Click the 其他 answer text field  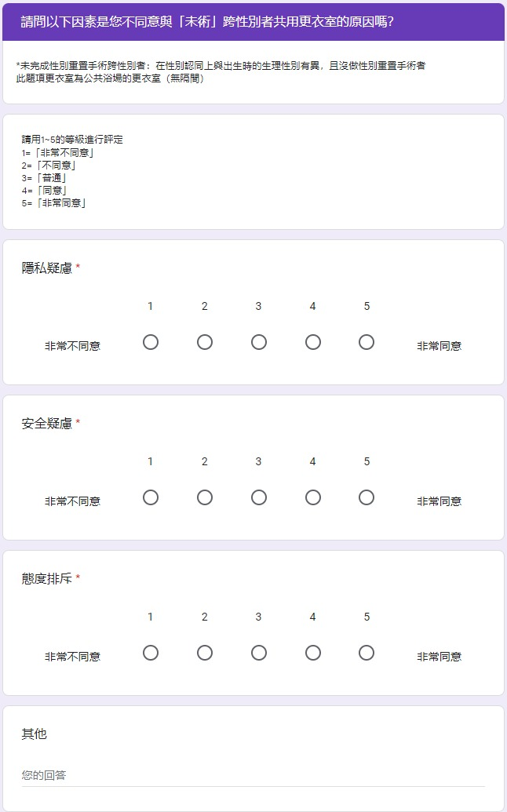(253, 775)
